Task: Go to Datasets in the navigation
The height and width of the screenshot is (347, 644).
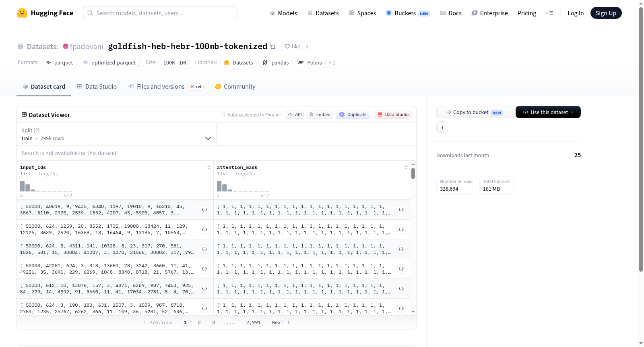Action: (x=323, y=13)
